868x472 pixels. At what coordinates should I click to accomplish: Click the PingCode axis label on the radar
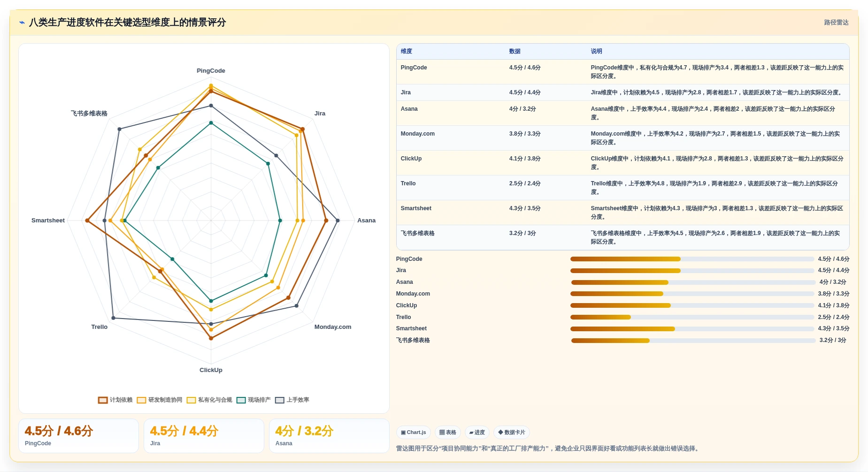coord(211,71)
